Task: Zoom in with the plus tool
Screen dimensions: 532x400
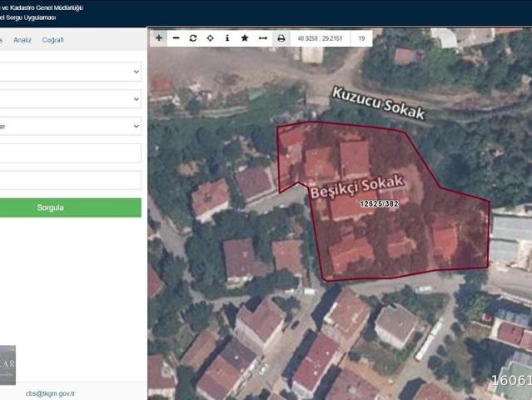Action: tap(159, 38)
